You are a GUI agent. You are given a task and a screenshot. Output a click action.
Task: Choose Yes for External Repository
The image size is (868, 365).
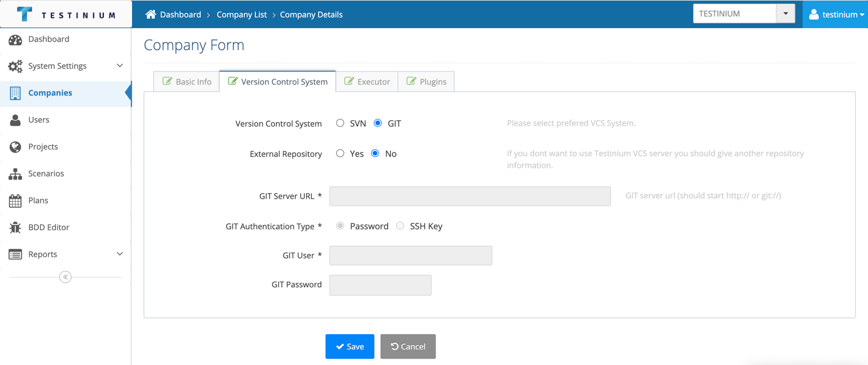point(340,153)
